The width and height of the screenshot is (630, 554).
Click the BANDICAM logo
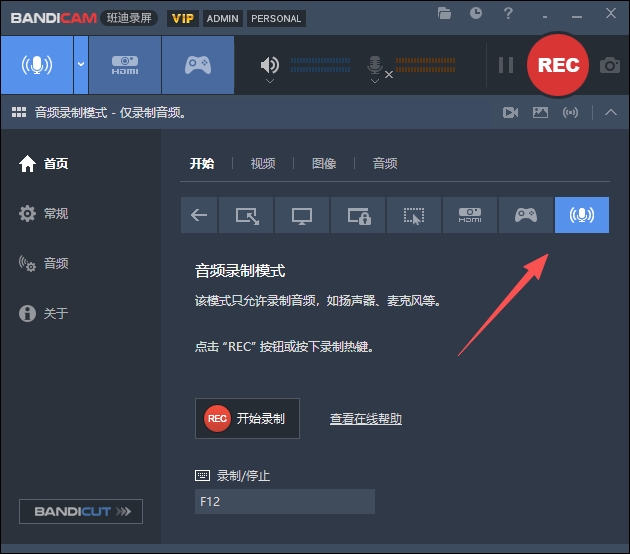[x=53, y=18]
